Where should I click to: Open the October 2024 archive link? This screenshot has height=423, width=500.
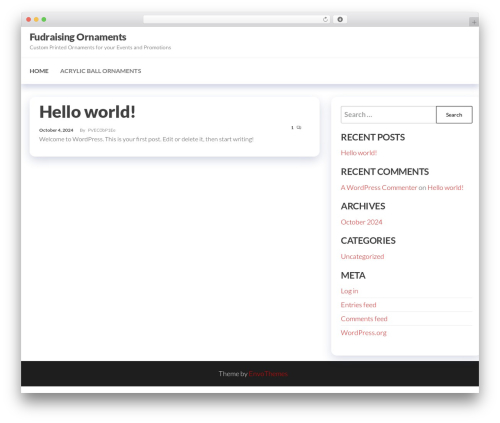(361, 222)
